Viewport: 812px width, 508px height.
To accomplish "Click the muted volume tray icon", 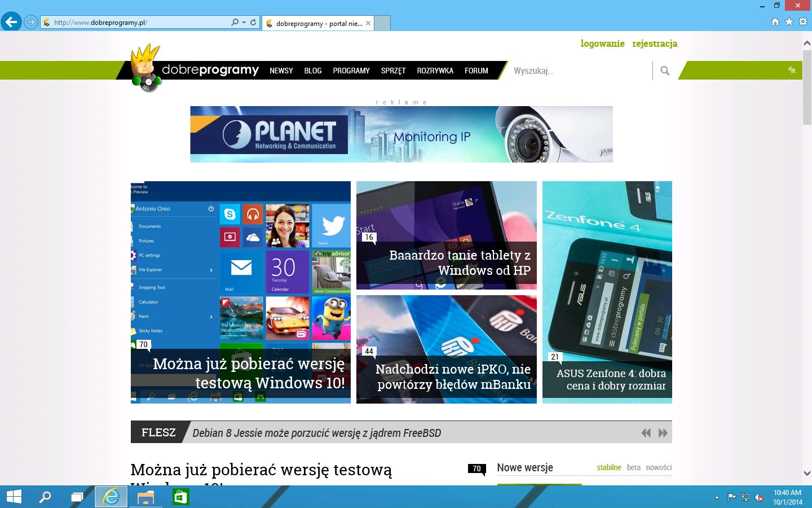I will tap(760, 497).
